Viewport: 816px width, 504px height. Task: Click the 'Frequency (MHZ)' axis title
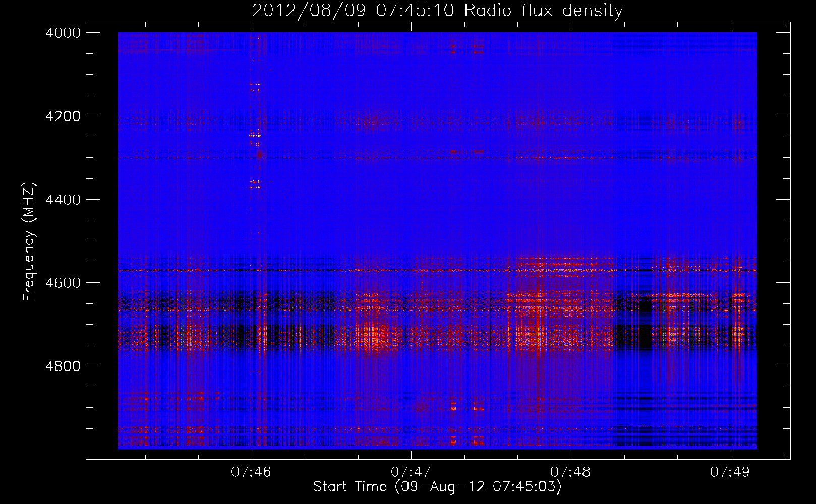click(x=29, y=242)
